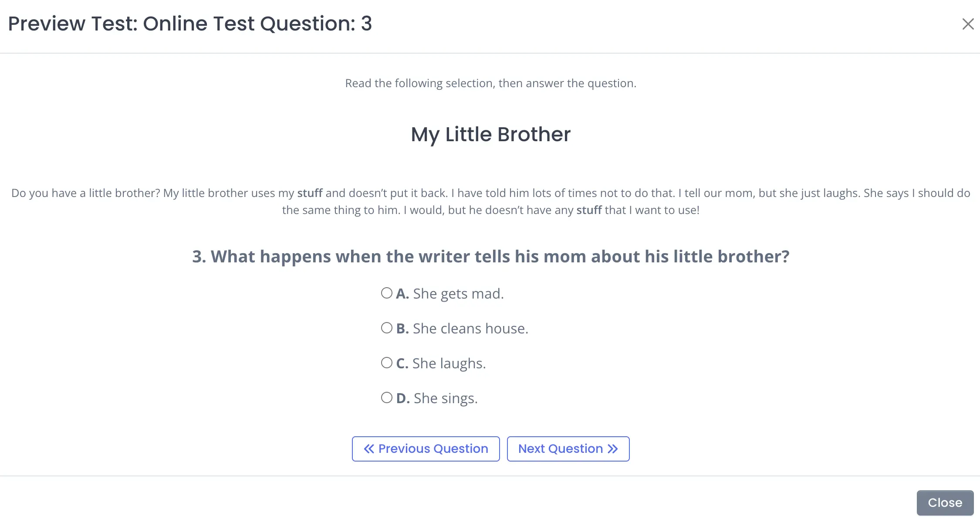Click the answer text "She cleans house."
980x523 pixels.
click(470, 329)
